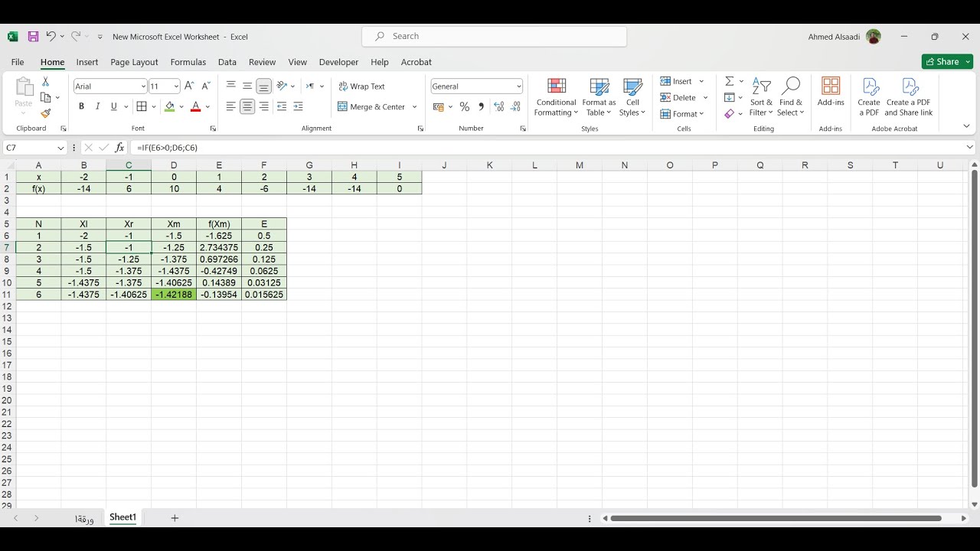Viewport: 980px width, 551px height.
Task: Open the Cell Styles dropdown
Action: click(632, 96)
